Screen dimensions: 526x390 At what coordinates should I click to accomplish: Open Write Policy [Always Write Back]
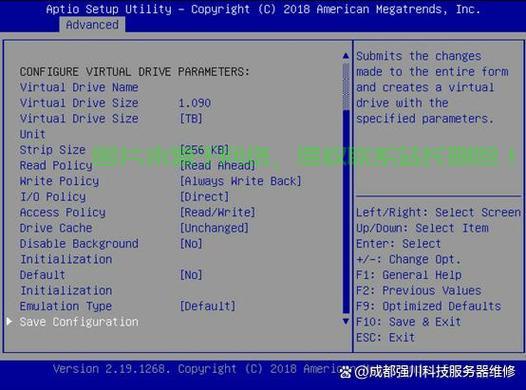pyautogui.click(x=241, y=181)
